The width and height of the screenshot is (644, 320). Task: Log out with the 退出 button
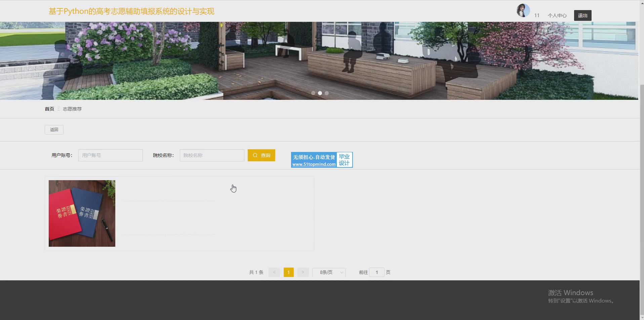pyautogui.click(x=582, y=15)
